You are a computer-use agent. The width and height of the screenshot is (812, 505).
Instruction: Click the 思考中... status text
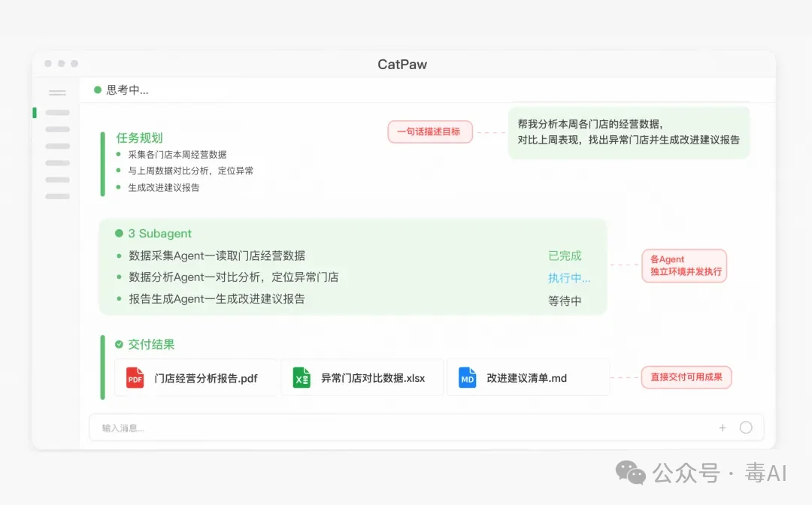pos(127,90)
